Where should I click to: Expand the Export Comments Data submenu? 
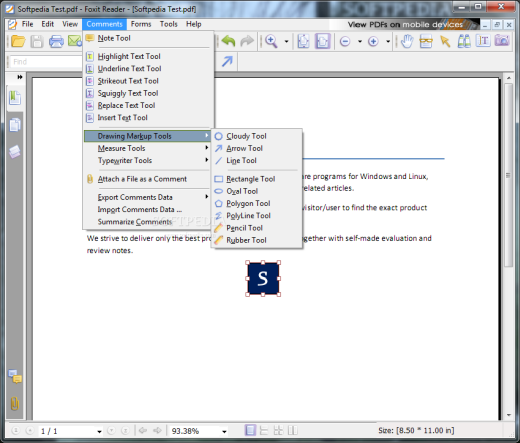click(147, 197)
